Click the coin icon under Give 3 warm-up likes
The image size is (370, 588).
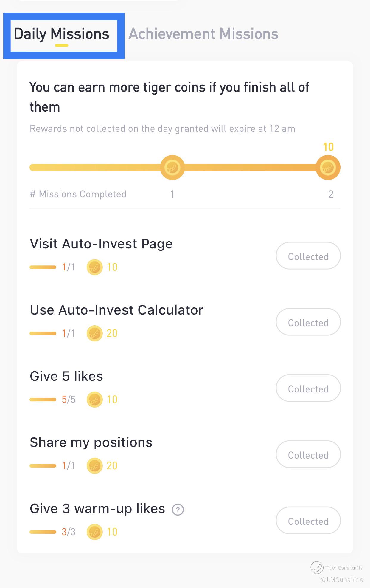click(x=94, y=532)
